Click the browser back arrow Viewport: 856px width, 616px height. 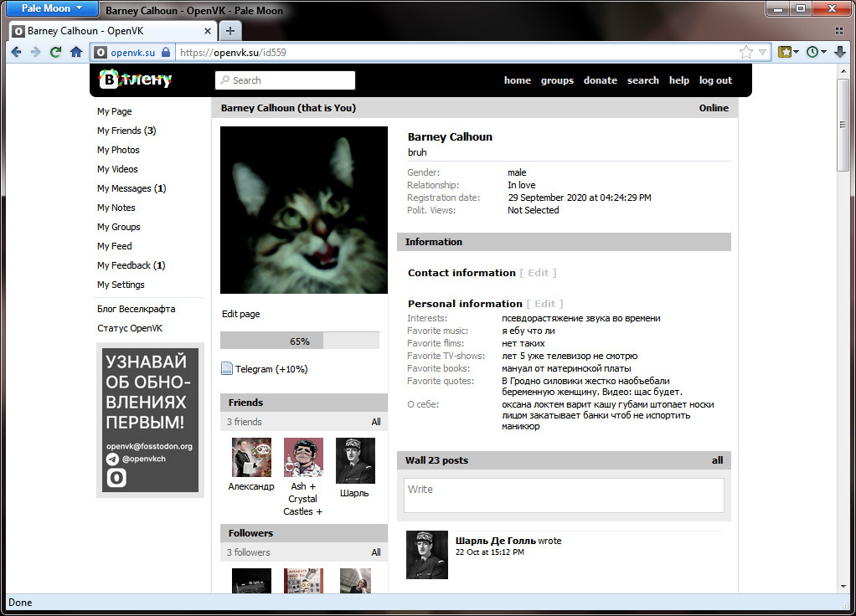pyautogui.click(x=16, y=52)
